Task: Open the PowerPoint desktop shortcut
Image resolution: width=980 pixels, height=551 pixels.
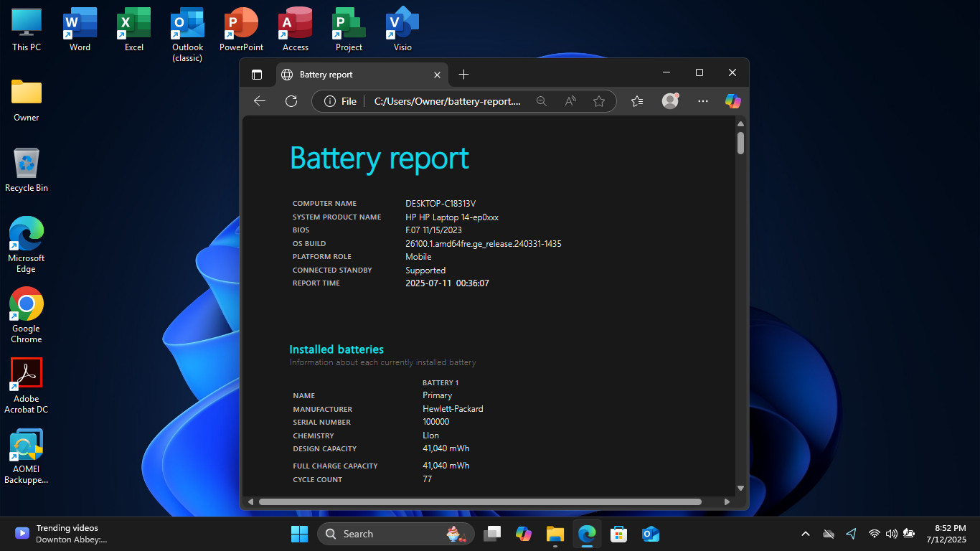Action: click(241, 29)
